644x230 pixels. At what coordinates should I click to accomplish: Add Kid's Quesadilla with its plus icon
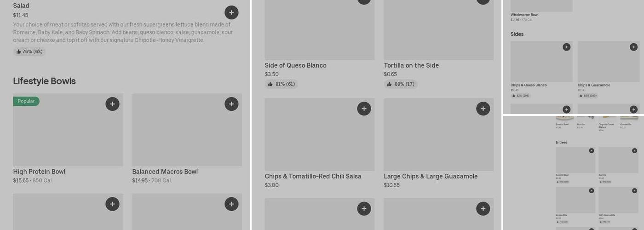tap(634, 190)
